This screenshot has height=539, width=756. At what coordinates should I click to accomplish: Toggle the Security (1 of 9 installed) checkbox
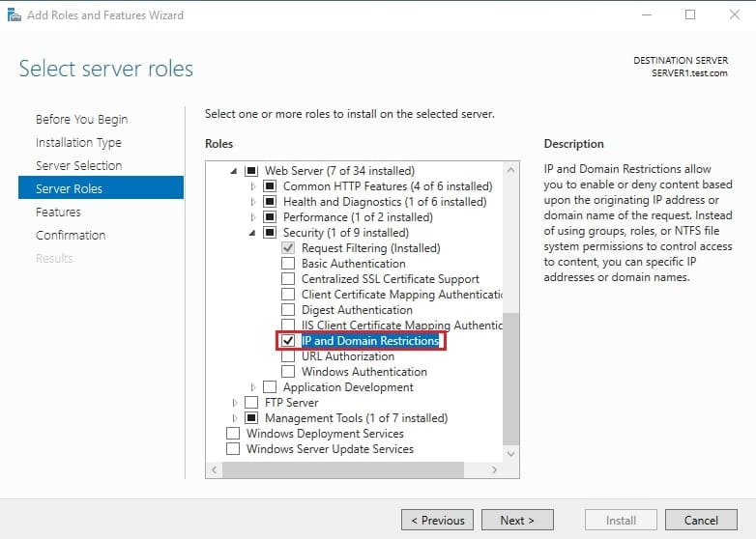click(x=270, y=232)
